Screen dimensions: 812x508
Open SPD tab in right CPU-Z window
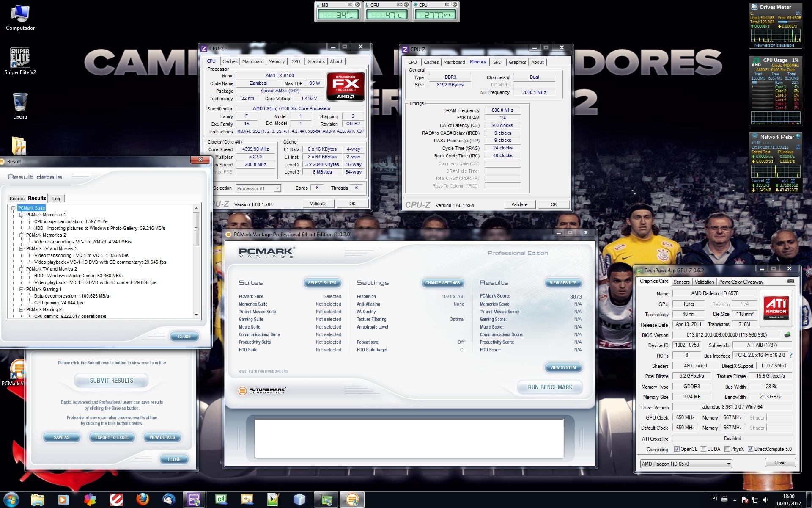pos(497,62)
